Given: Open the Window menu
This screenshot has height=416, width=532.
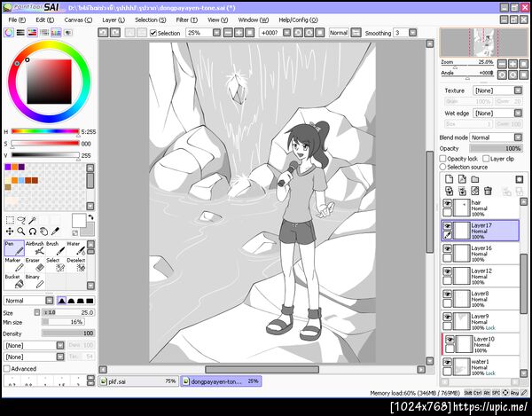Looking at the screenshot, I should (253, 20).
